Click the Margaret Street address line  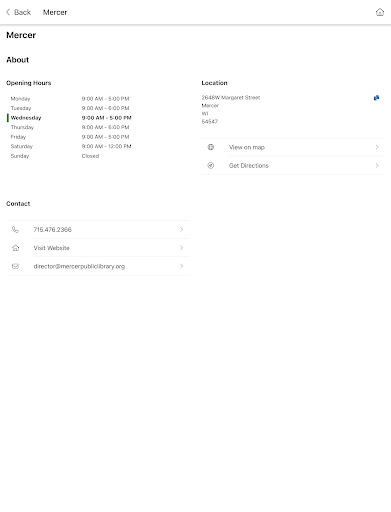[x=231, y=98]
